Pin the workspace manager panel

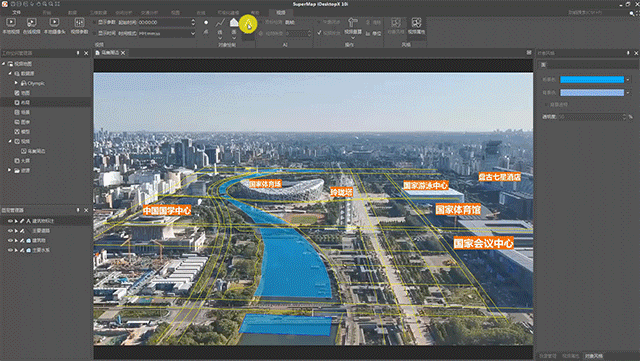(78, 53)
